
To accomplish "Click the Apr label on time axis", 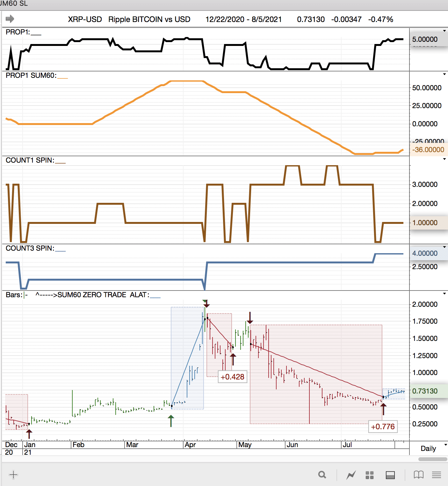I will (x=190, y=445).
